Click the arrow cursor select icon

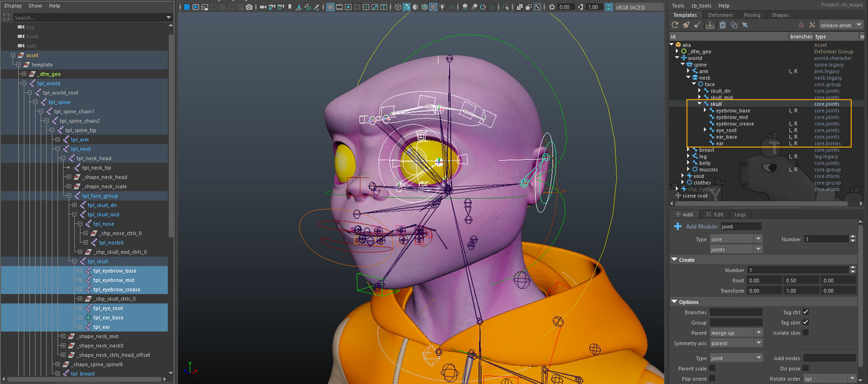click(745, 25)
